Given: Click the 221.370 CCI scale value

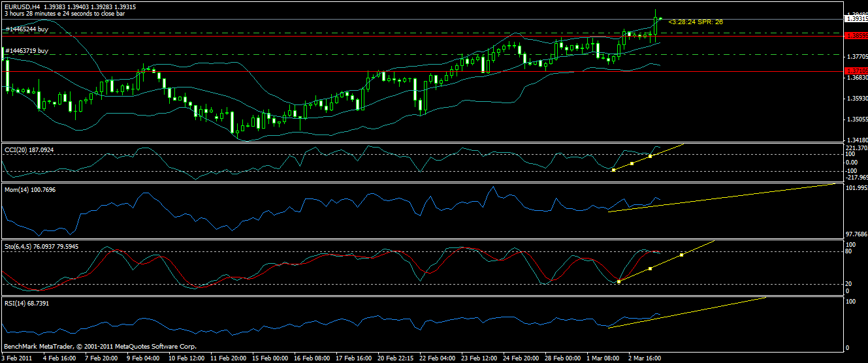Looking at the screenshot, I should (857, 148).
